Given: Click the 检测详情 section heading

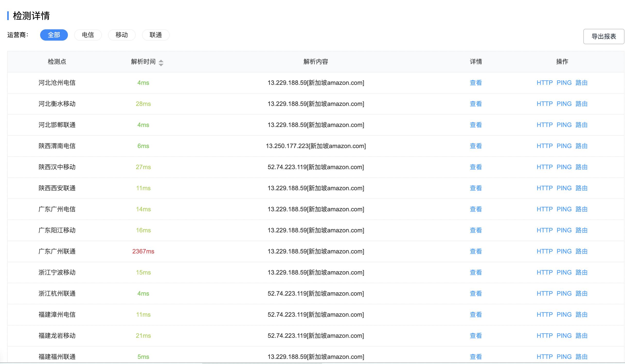Looking at the screenshot, I should pyautogui.click(x=31, y=16).
